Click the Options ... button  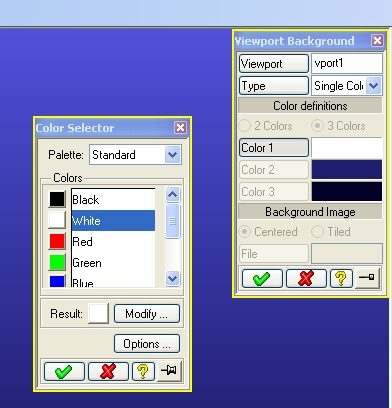147,344
